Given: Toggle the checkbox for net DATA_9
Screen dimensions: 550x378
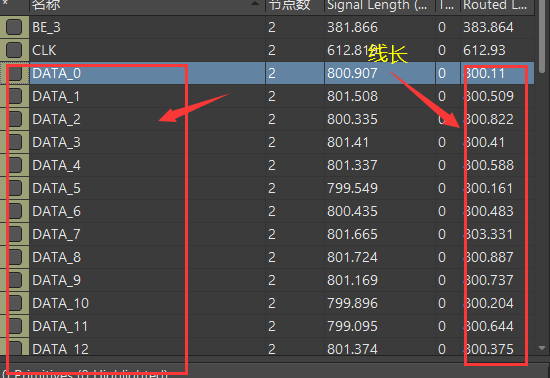Looking at the screenshot, I should tap(14, 280).
